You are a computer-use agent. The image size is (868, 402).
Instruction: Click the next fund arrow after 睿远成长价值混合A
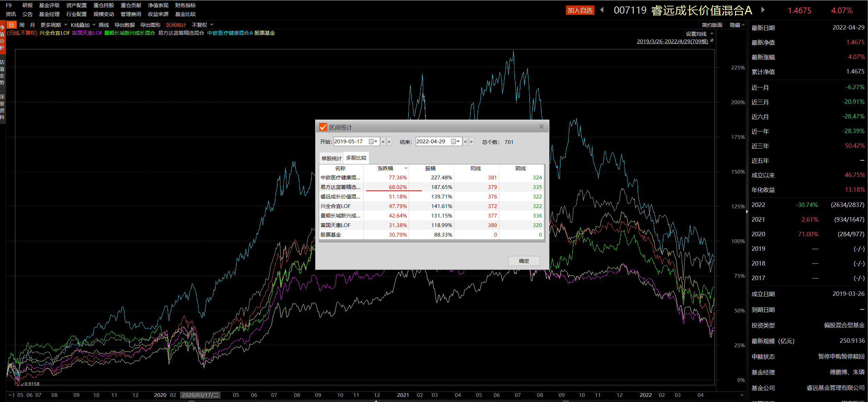tap(763, 10)
